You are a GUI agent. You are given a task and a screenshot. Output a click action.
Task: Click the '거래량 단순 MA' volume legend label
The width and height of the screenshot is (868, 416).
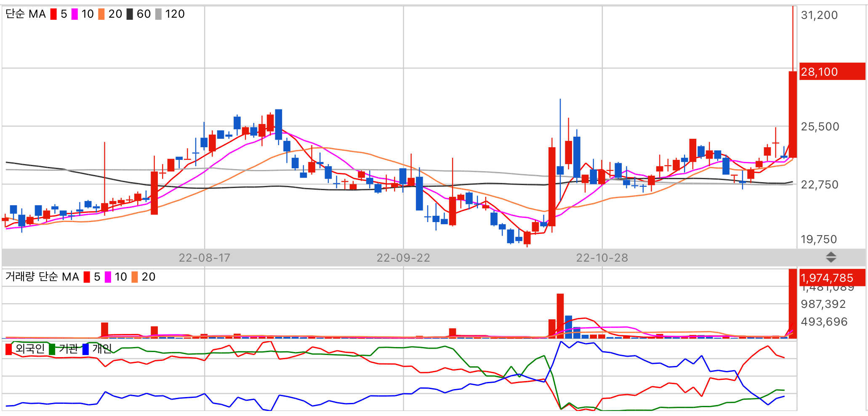(x=42, y=277)
